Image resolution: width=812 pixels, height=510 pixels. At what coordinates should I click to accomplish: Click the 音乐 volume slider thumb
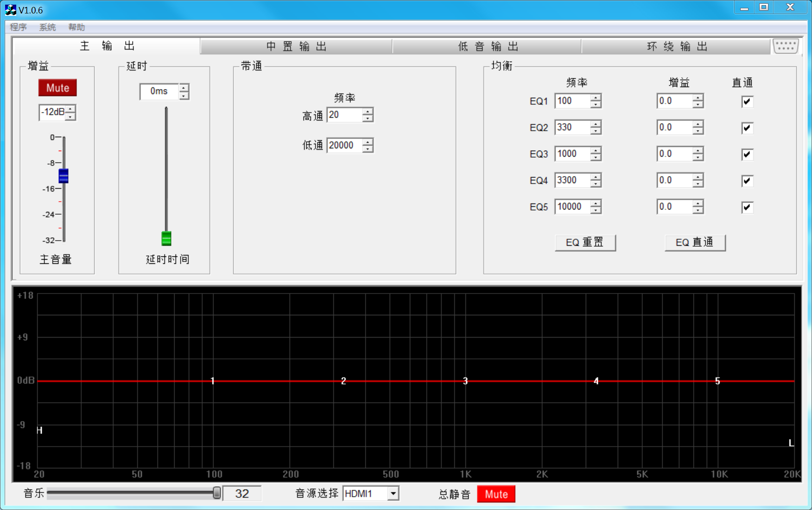click(x=216, y=493)
